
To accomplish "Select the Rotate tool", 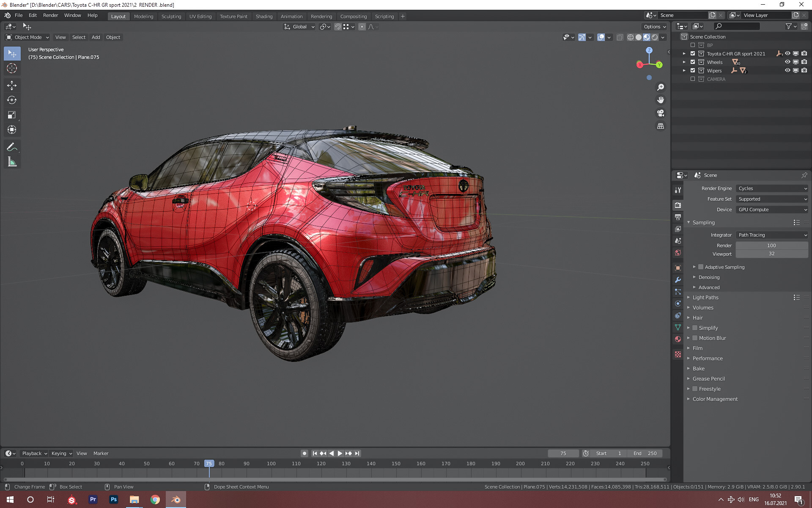I will coord(11,100).
